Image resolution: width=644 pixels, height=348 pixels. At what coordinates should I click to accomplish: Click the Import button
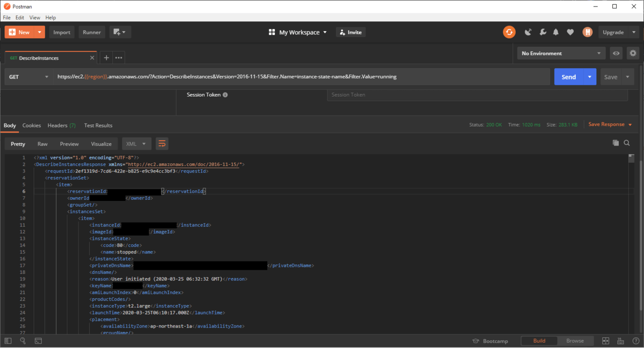(62, 32)
